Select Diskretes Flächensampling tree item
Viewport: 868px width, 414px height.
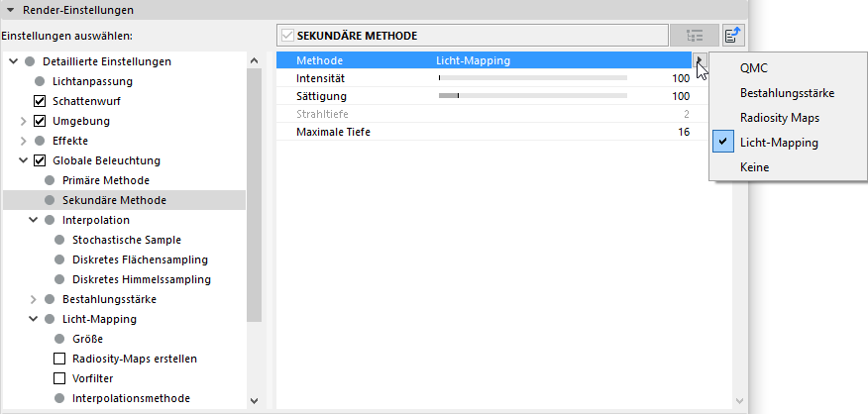point(140,259)
